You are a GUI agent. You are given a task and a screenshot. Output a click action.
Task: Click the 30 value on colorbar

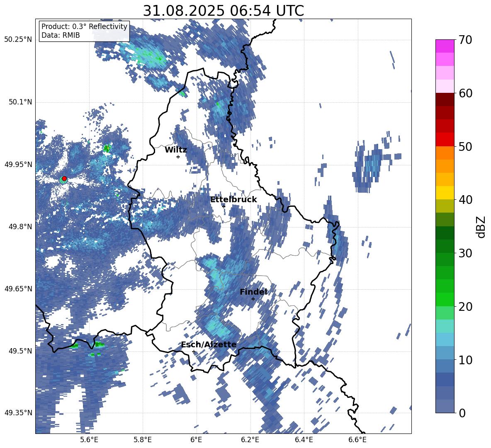pos(465,253)
